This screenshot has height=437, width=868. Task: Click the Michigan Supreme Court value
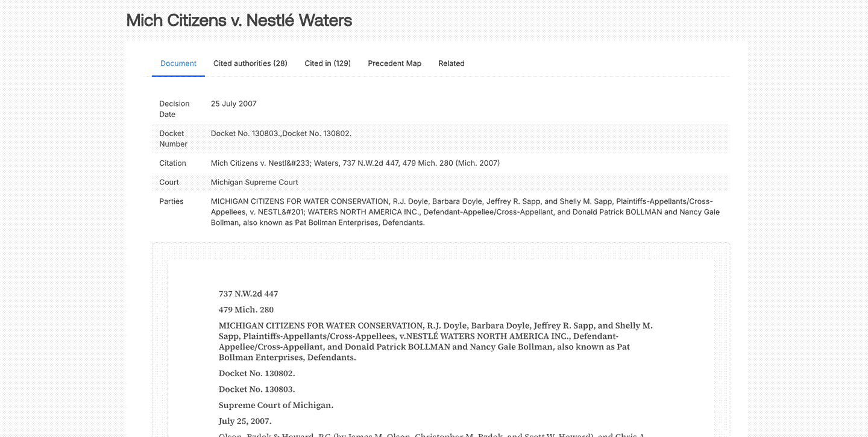pos(254,182)
